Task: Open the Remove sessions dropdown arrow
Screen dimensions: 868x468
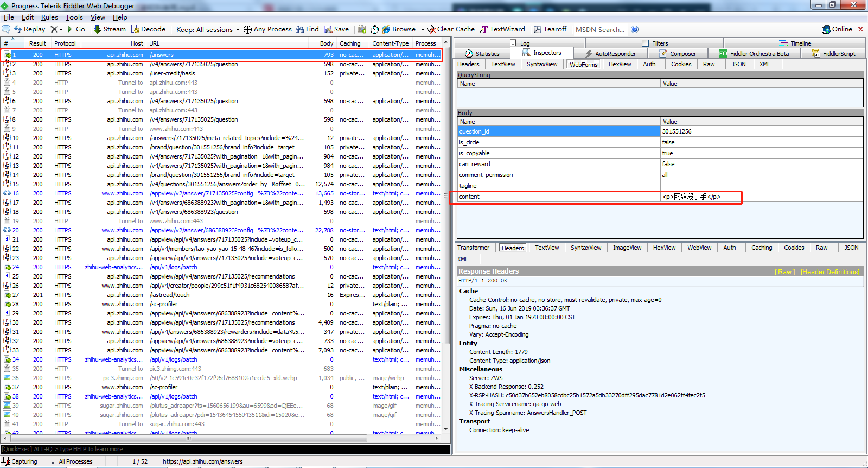Action: coord(61,29)
